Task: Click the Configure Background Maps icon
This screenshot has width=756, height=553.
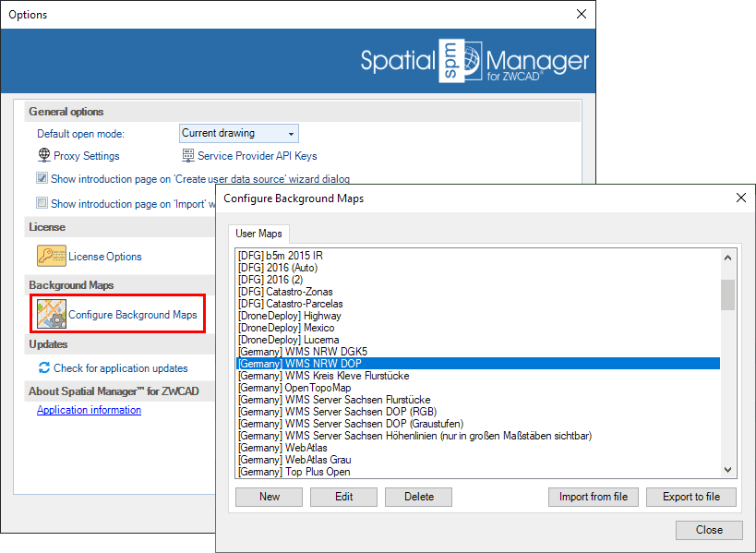Action: click(x=52, y=315)
